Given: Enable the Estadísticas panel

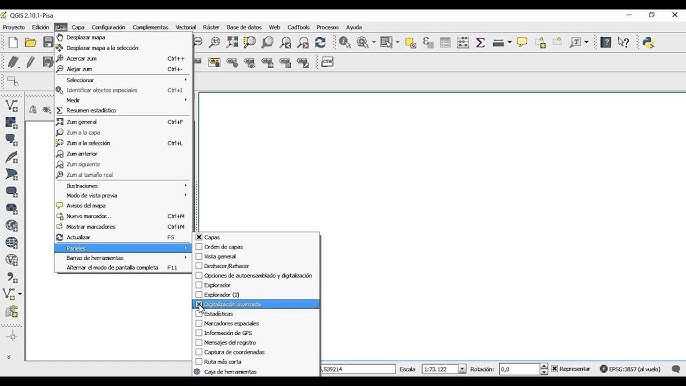Looking at the screenshot, I should click(x=199, y=314).
